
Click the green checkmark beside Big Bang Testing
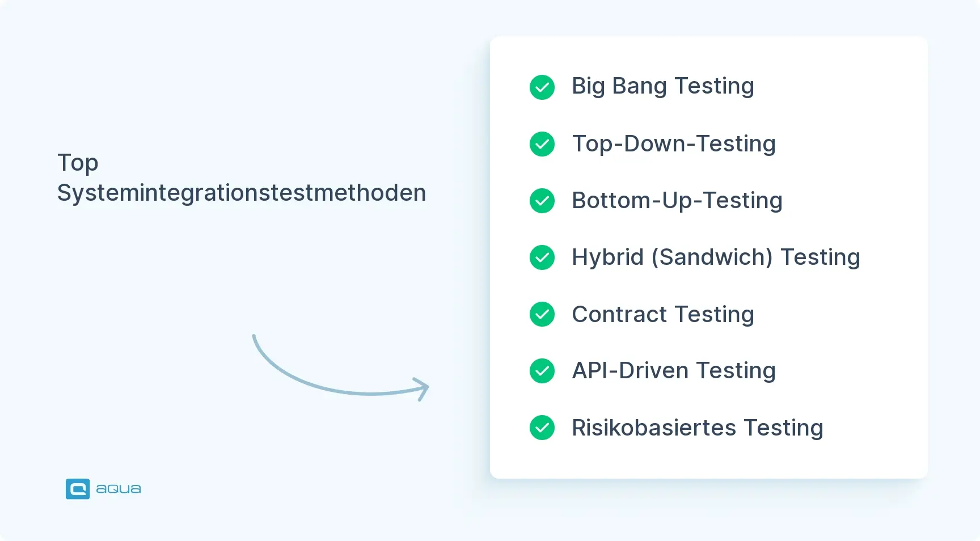pyautogui.click(x=542, y=87)
